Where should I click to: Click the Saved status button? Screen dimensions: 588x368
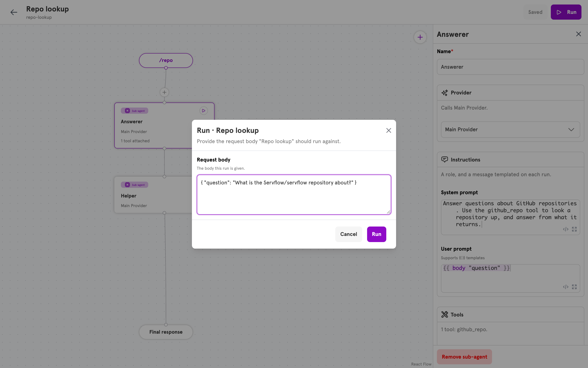click(535, 12)
